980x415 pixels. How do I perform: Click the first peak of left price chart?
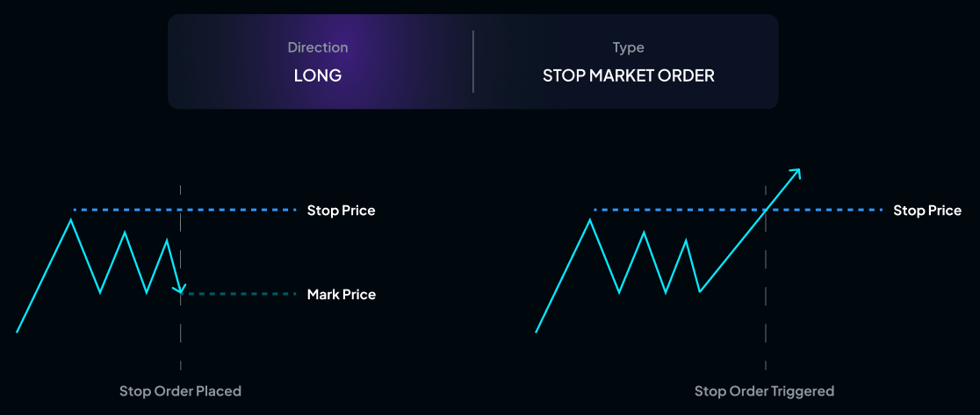point(72,219)
